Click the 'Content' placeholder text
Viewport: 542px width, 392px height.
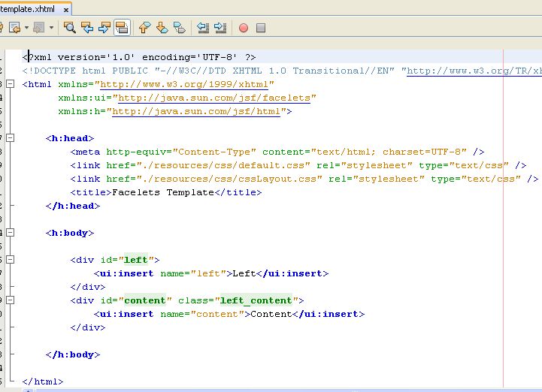tap(271, 314)
